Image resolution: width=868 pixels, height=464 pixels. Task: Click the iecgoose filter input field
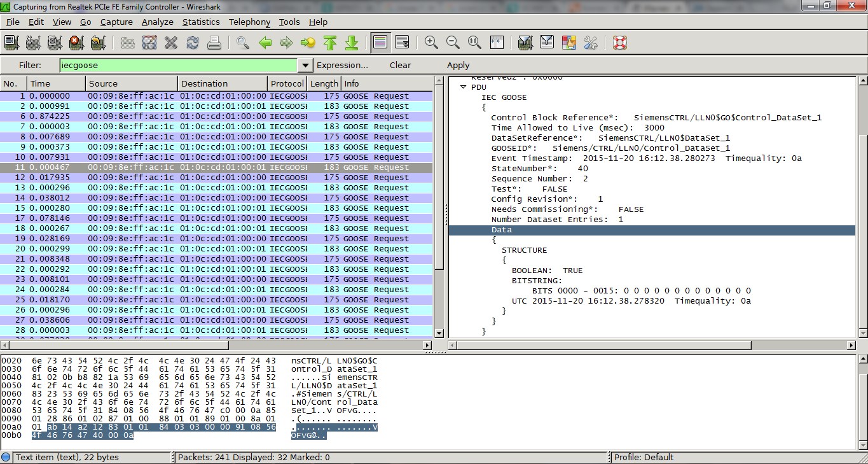178,65
